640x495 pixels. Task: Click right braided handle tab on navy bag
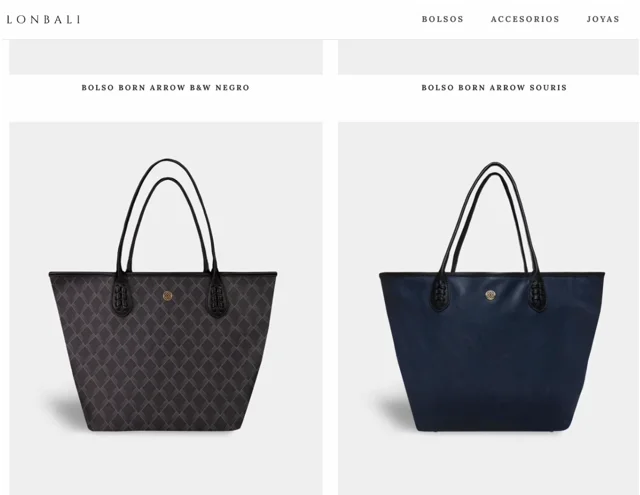click(x=538, y=293)
